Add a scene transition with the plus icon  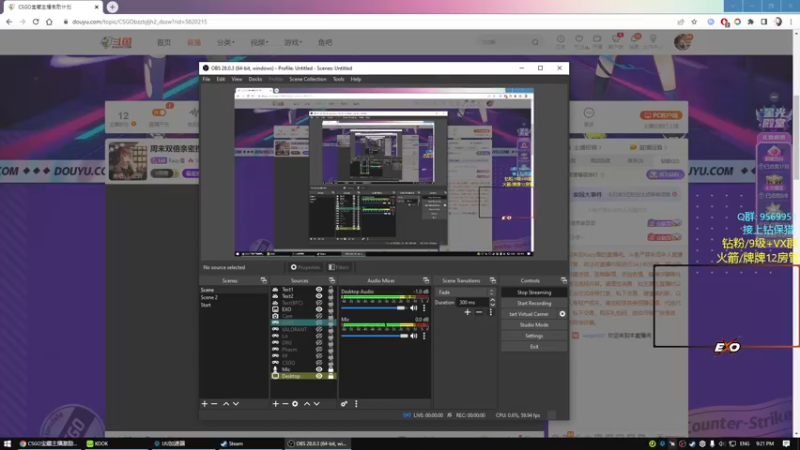(x=467, y=312)
